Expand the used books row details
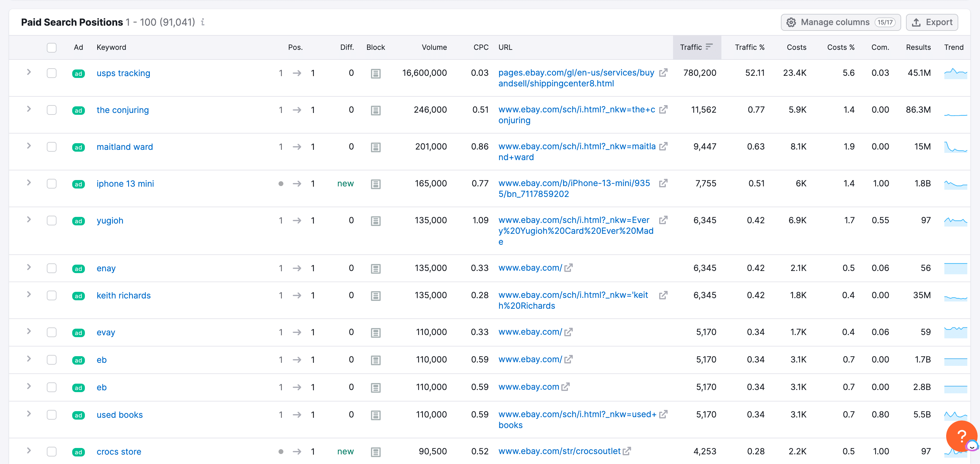This screenshot has width=980, height=464. click(x=29, y=414)
